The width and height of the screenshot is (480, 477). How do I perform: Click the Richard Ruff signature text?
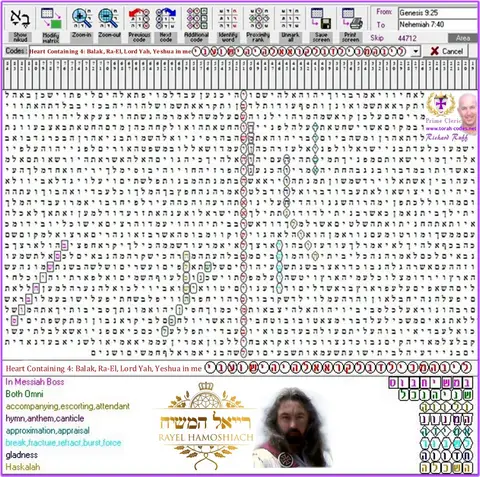447,137
